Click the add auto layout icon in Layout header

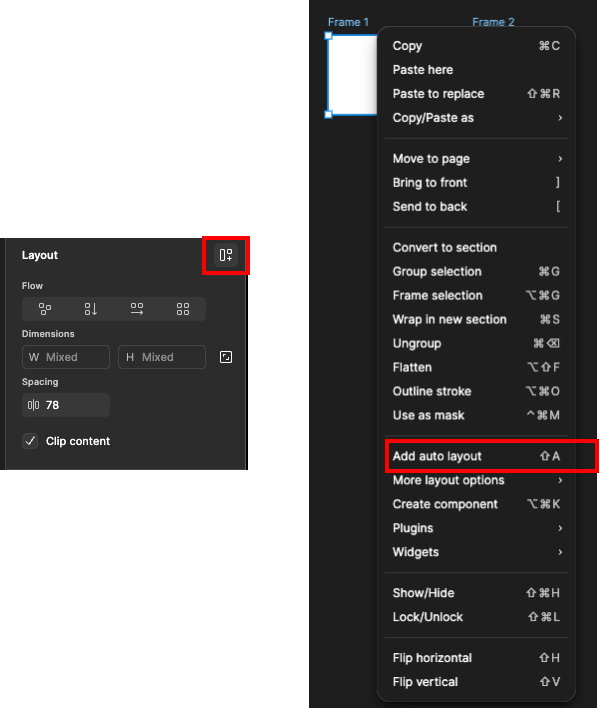click(226, 255)
